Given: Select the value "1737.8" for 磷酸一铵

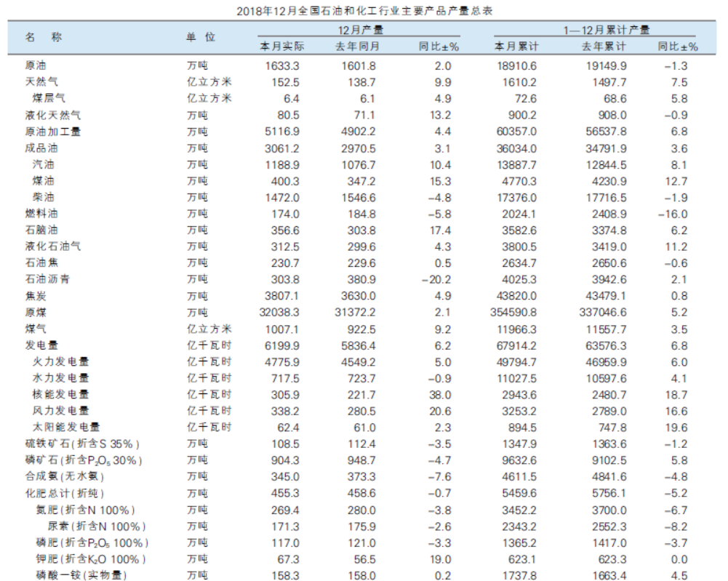Looking at the screenshot, I should tap(519, 576).
